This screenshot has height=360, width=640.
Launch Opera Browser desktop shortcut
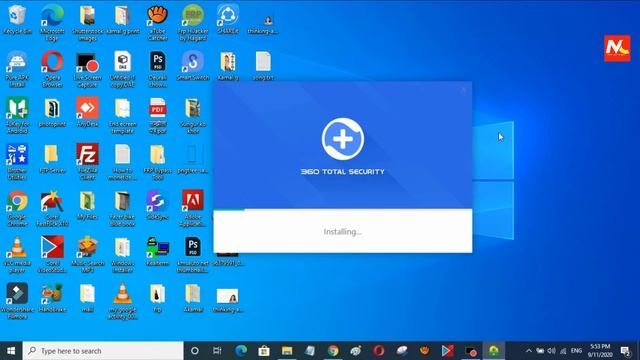[x=52, y=69]
